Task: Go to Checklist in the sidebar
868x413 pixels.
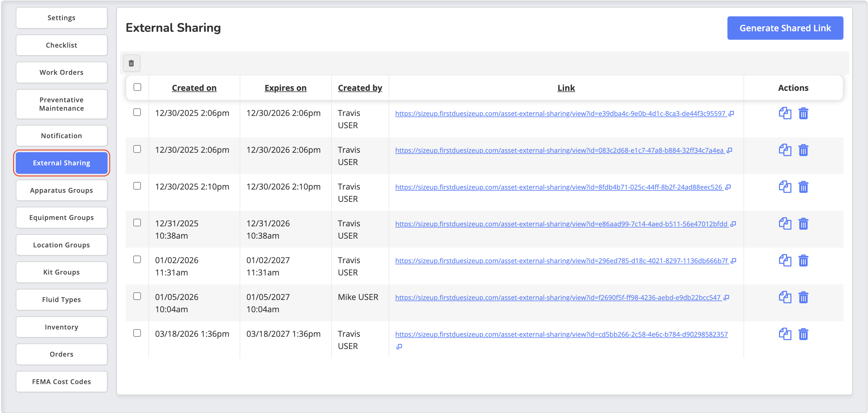Action: click(62, 45)
